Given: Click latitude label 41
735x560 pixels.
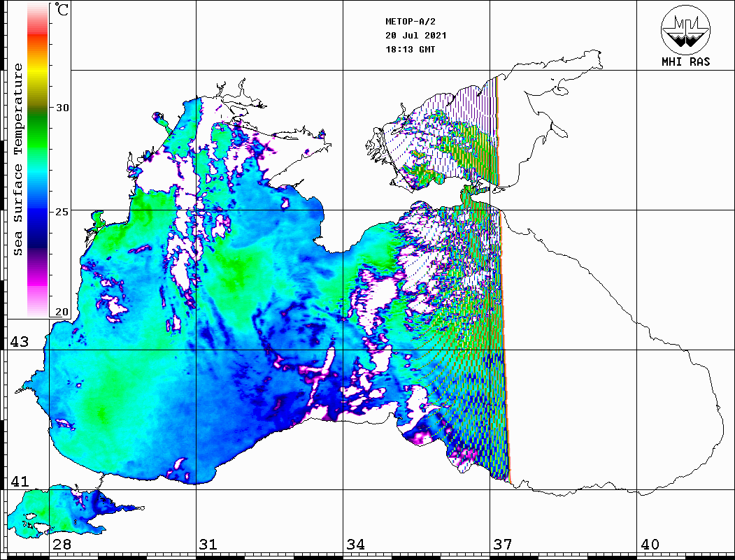Looking at the screenshot, I should [20, 482].
